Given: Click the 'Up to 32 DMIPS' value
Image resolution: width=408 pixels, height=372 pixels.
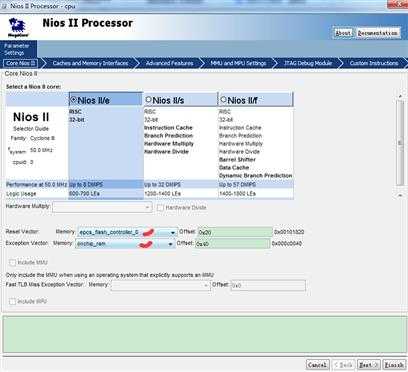Looking at the screenshot, I should pyautogui.click(x=162, y=184).
